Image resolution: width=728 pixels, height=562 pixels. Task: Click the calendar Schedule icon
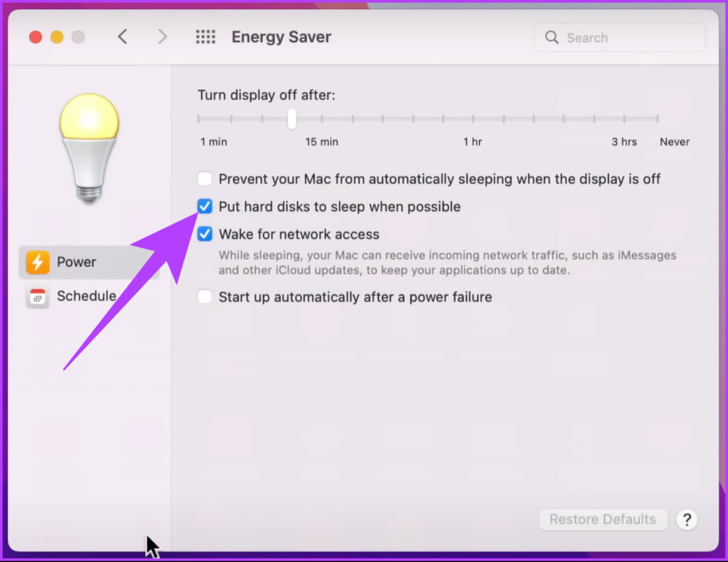(38, 296)
